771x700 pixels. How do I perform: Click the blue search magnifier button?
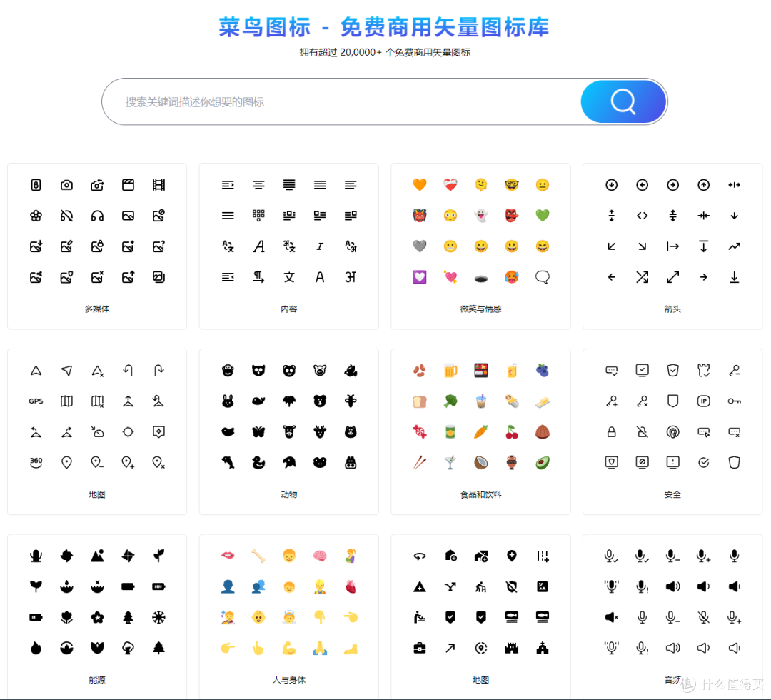pos(623,101)
